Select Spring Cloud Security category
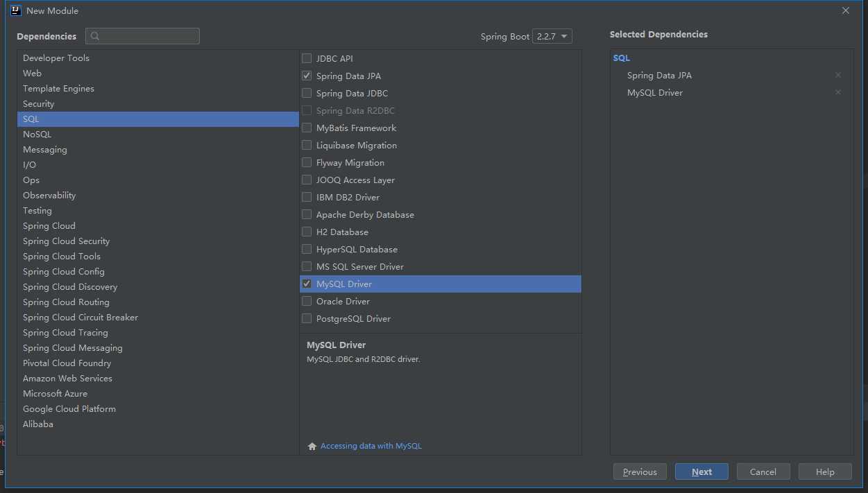Image resolution: width=868 pixels, height=493 pixels. click(158, 241)
